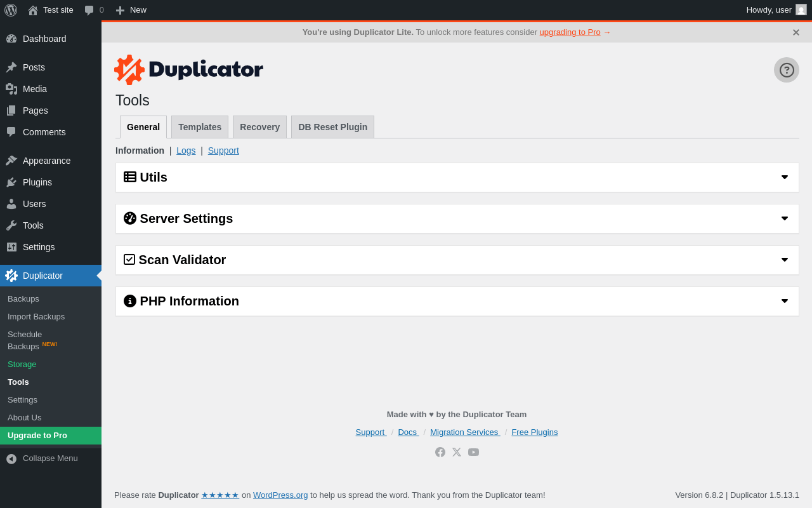Expand the Server Settings panel

coord(457,218)
